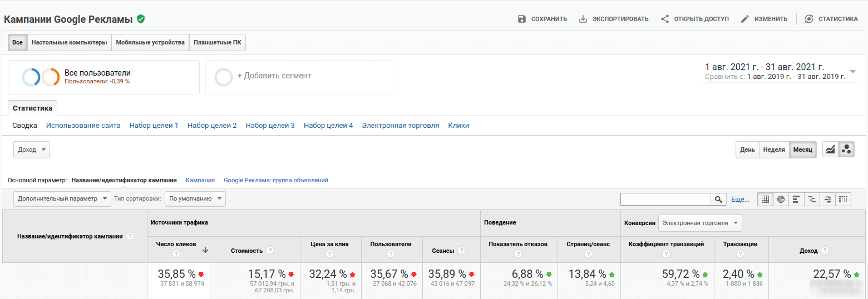The image size is (868, 299).
Task: Switch the chart to line graph view
Action: (831, 149)
